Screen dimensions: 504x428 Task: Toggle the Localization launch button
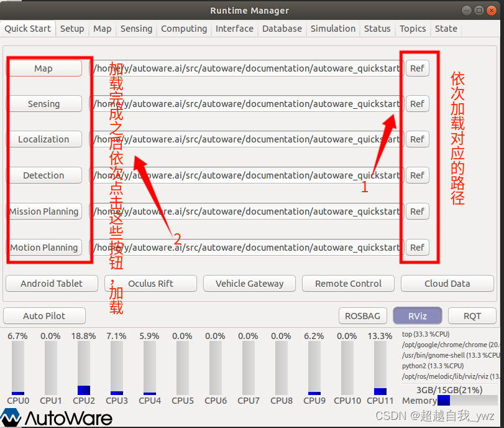pyautogui.click(x=44, y=139)
